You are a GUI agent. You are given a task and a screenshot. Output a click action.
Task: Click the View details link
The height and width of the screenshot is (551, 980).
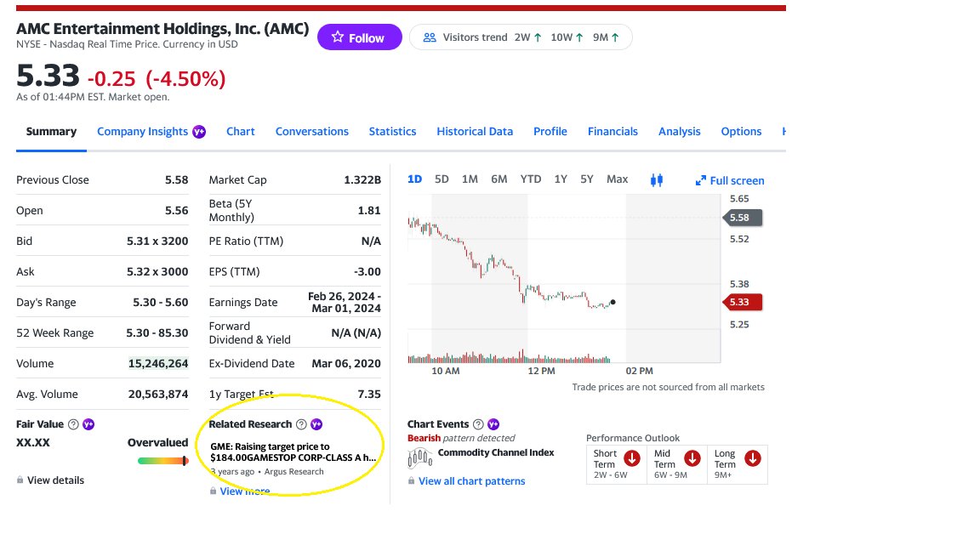[55, 480]
